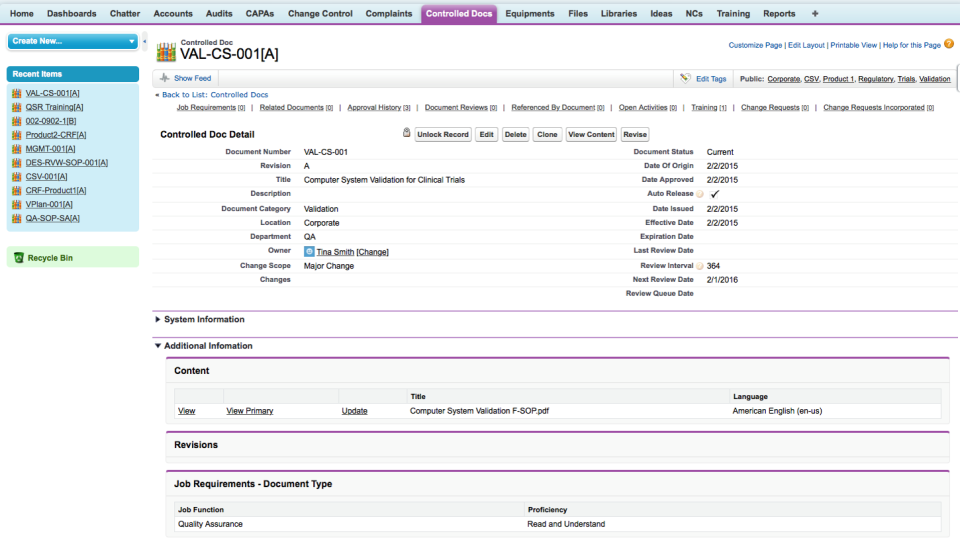The width and height of the screenshot is (960, 546).
Task: Click the orange help question mark icon
Action: (949, 44)
